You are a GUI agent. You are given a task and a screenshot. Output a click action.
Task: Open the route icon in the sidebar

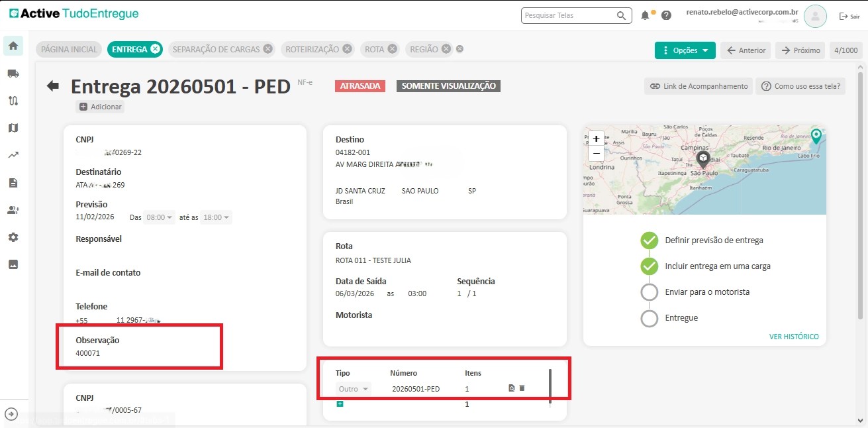click(x=13, y=101)
